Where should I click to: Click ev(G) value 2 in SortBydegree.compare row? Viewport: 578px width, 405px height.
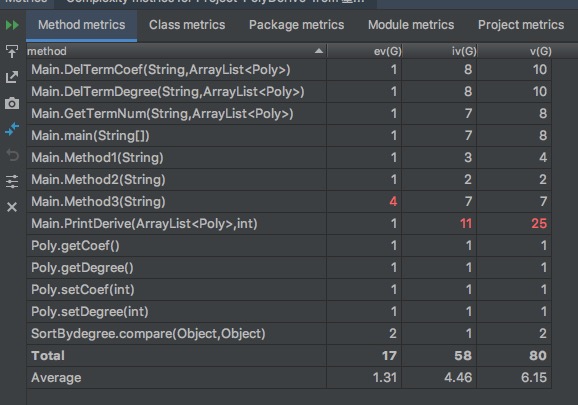393,334
